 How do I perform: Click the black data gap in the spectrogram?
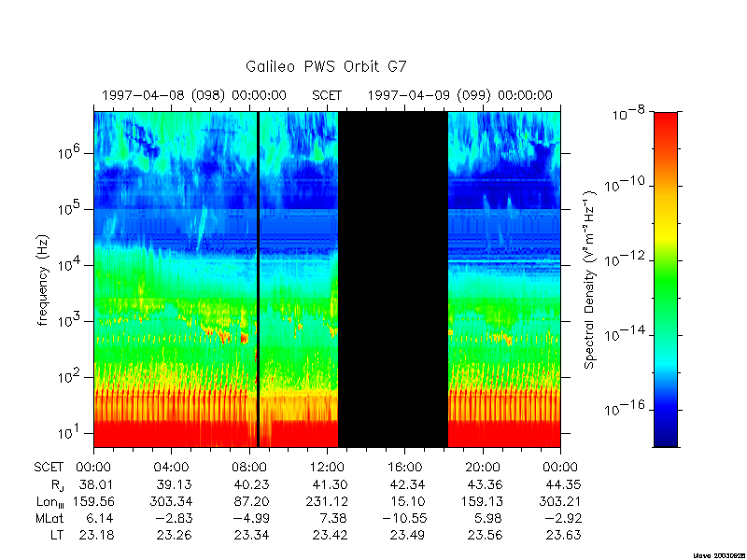click(393, 279)
